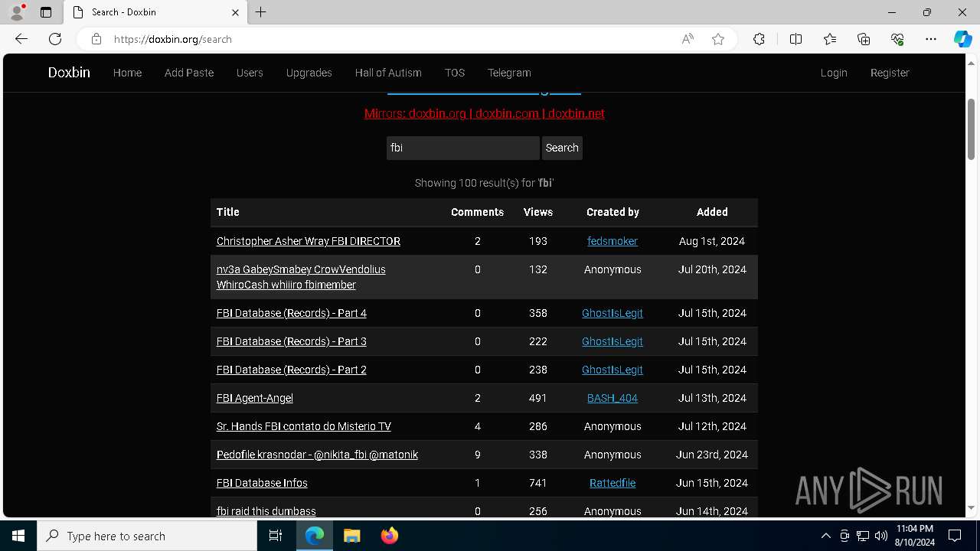Click the Title column header
The width and height of the screenshot is (980, 551).
(x=228, y=212)
